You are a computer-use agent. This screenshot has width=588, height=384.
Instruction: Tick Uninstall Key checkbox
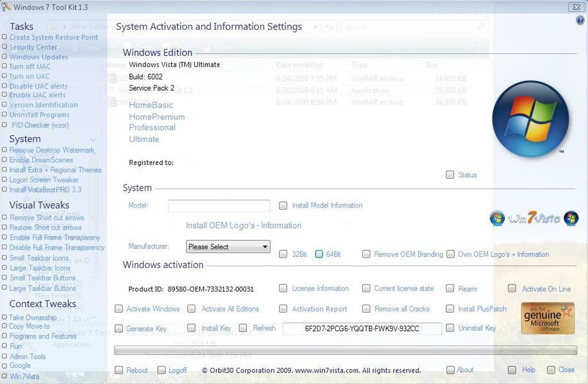tap(450, 328)
